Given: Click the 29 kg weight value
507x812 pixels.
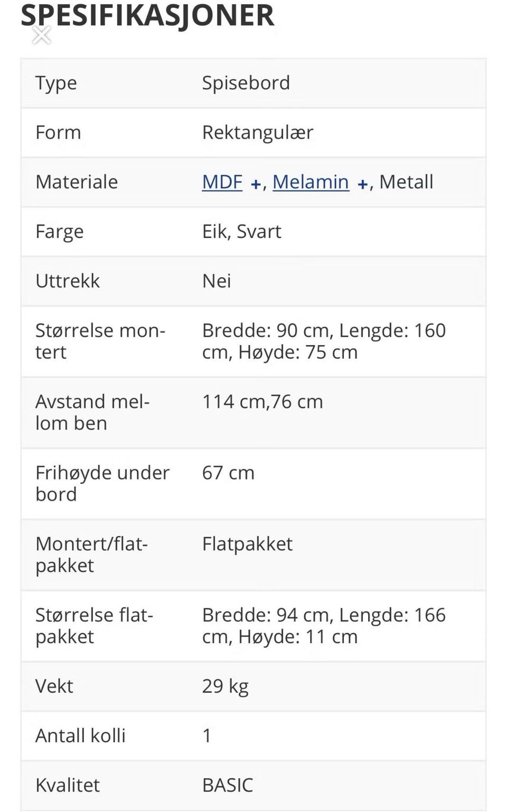Looking at the screenshot, I should click(x=225, y=686).
